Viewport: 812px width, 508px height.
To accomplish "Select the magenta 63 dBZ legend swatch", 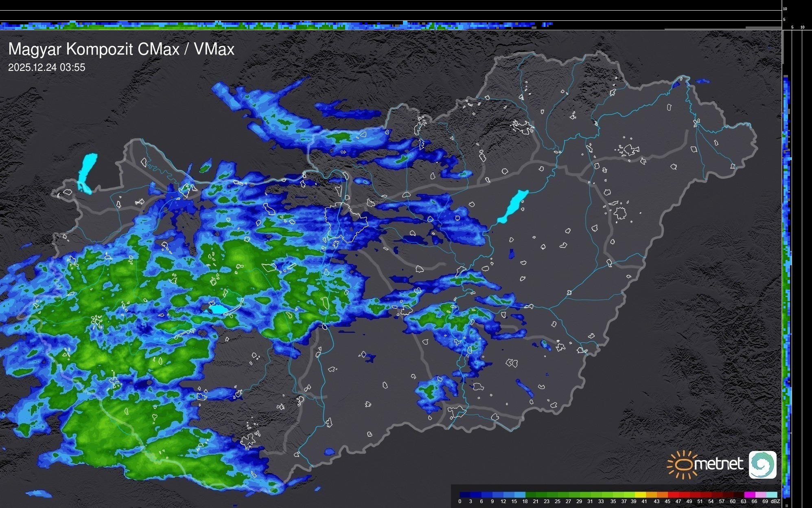I will [x=749, y=495].
